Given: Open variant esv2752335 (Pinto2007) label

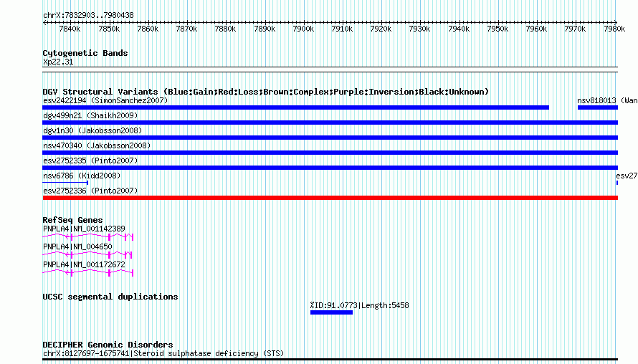Looking at the screenshot, I should pos(90,161).
